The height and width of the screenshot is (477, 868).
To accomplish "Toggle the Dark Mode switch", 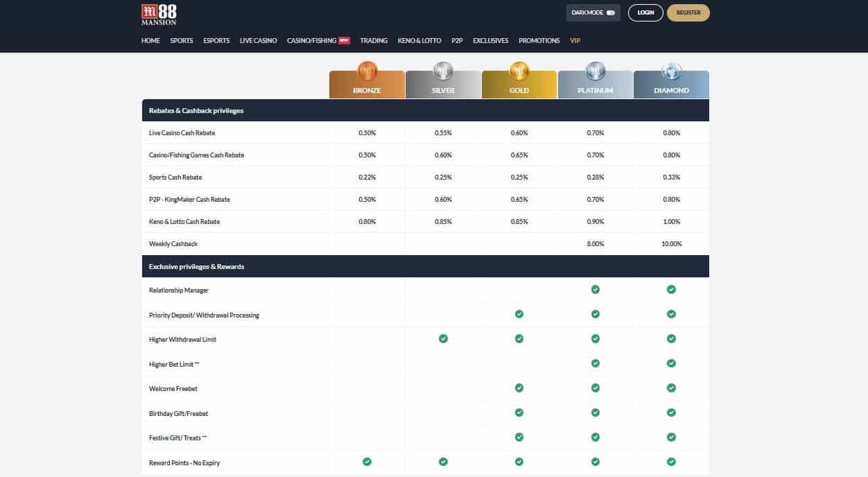I will click(610, 12).
